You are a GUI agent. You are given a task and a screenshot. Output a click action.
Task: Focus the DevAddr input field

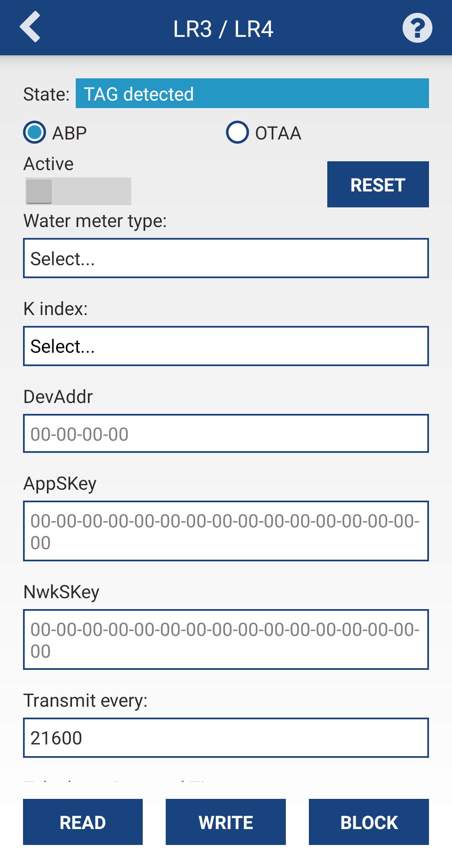coord(226,434)
